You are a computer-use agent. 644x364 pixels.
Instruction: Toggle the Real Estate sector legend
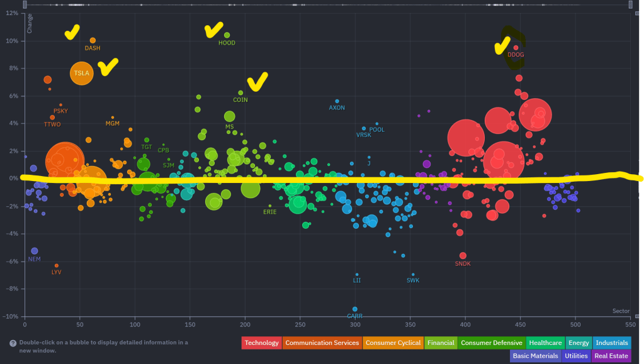611,356
